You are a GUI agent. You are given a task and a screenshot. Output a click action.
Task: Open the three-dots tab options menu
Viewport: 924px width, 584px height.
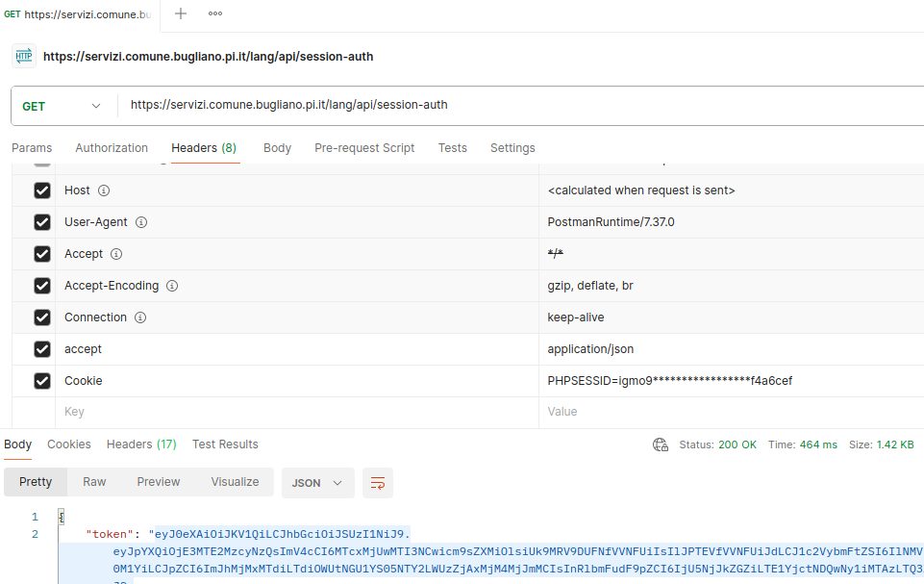[x=215, y=13]
